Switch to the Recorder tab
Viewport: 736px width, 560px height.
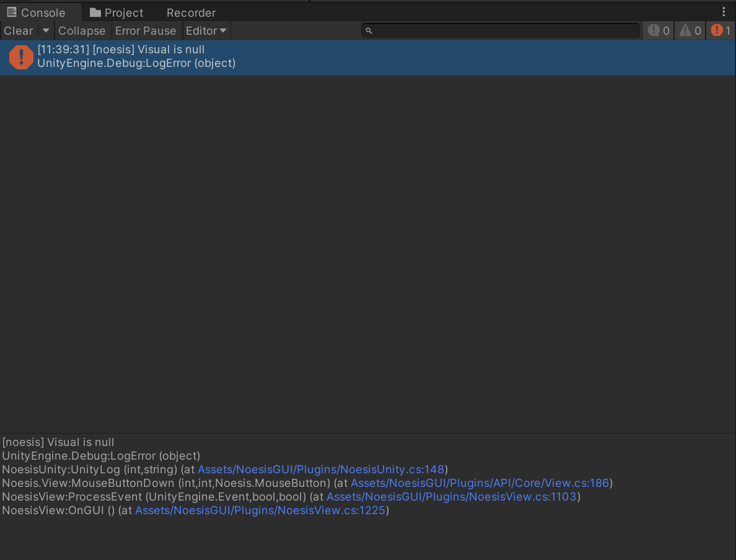191,12
